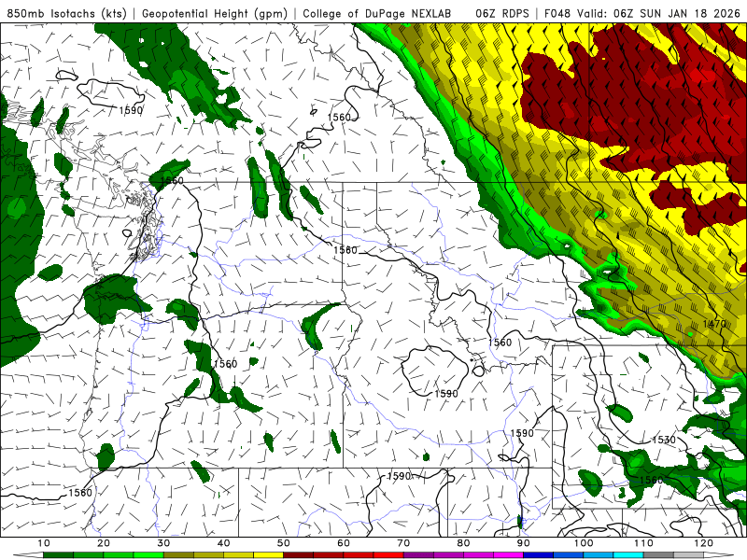This screenshot has width=747, height=560.
Task: Click the 80 label on the color scale
Action: [x=463, y=543]
